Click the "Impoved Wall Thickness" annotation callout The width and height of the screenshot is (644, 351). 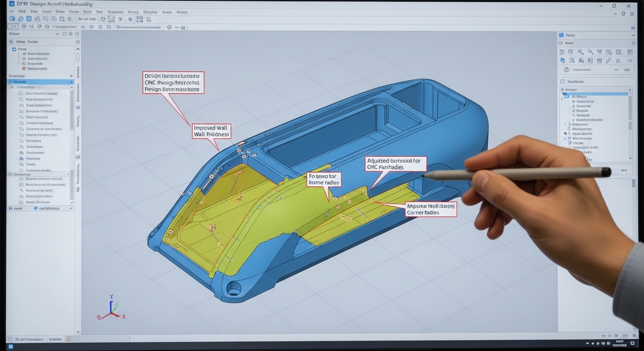coord(211,131)
